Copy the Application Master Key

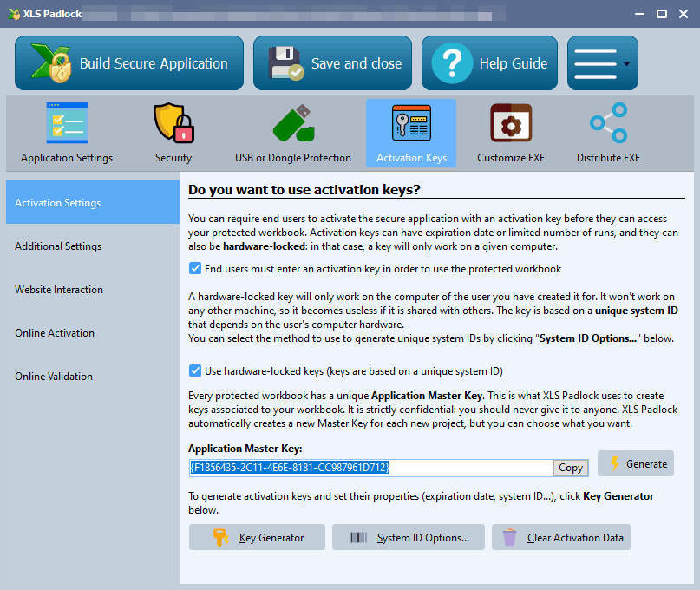pos(571,468)
